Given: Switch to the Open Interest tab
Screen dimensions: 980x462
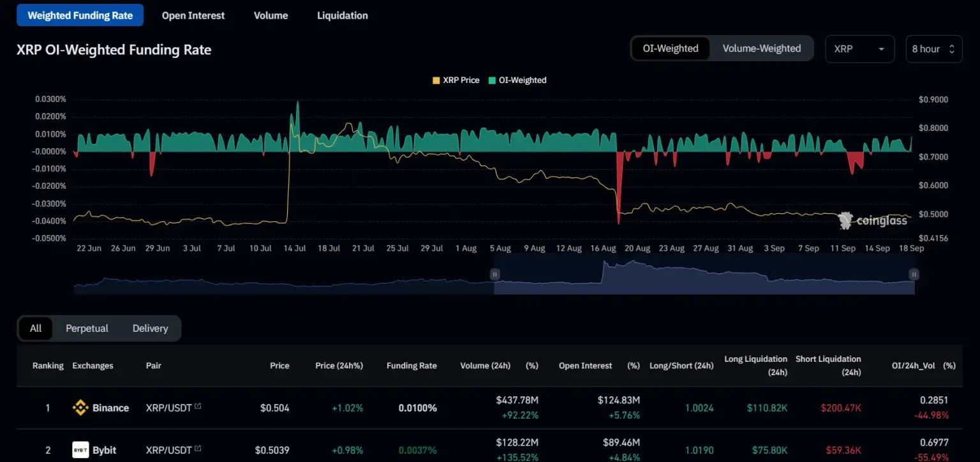Looking at the screenshot, I should [193, 15].
